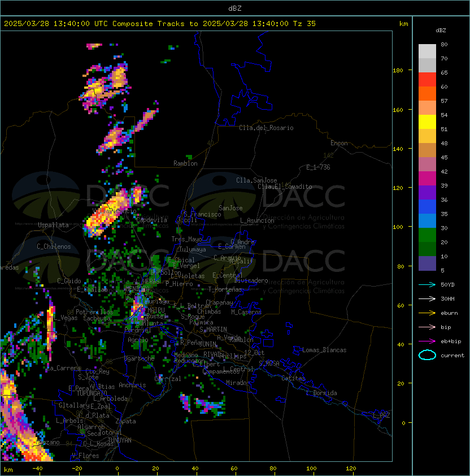Select the green 20 dBZ color swatch
The height and width of the screenshot is (476, 470).
coord(427,235)
